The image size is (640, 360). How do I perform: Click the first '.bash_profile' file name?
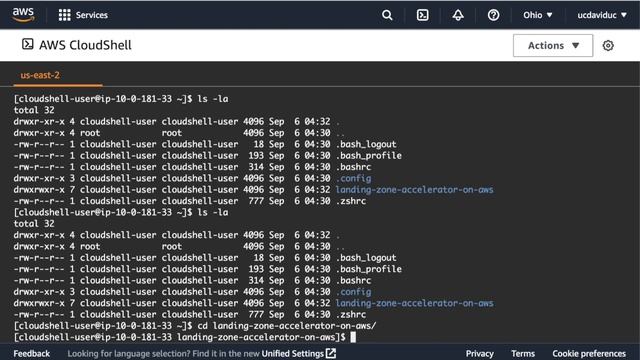(x=369, y=156)
